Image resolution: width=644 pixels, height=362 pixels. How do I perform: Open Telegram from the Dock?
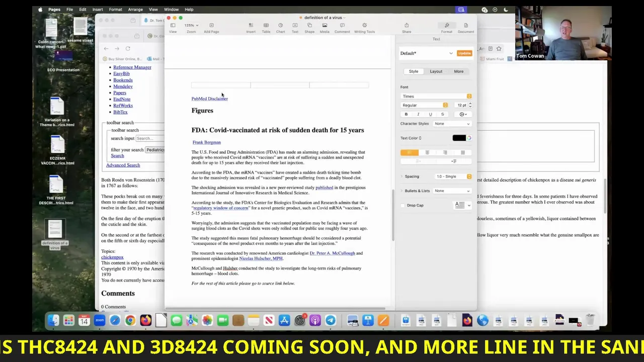click(x=331, y=320)
